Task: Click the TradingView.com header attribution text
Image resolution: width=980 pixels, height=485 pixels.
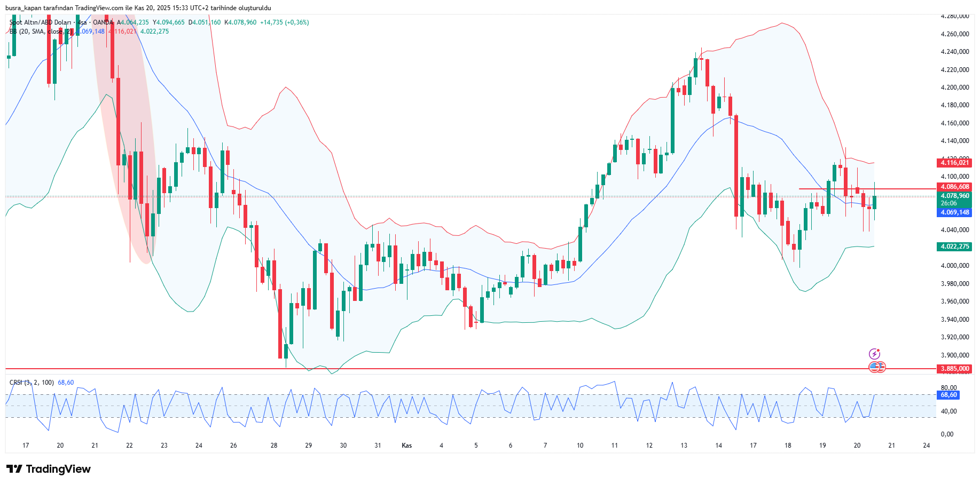Action: 100,8
